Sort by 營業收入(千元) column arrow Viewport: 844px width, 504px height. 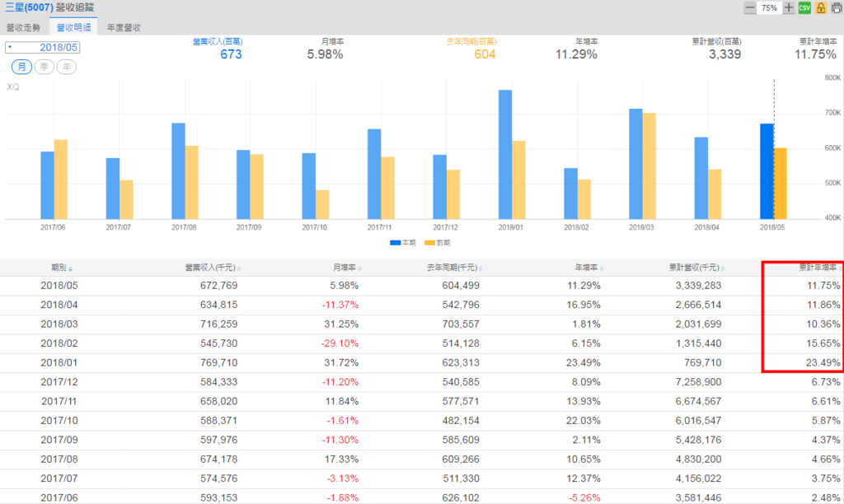[x=238, y=269]
